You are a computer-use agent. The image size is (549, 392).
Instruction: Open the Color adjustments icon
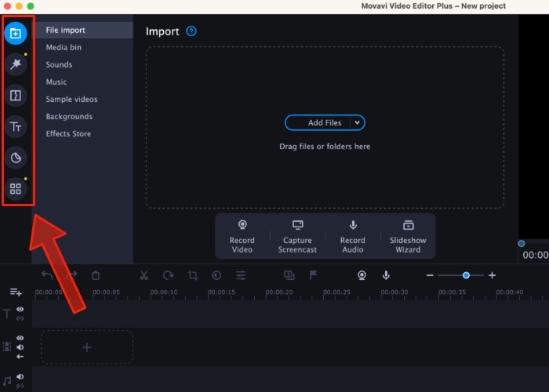216,275
